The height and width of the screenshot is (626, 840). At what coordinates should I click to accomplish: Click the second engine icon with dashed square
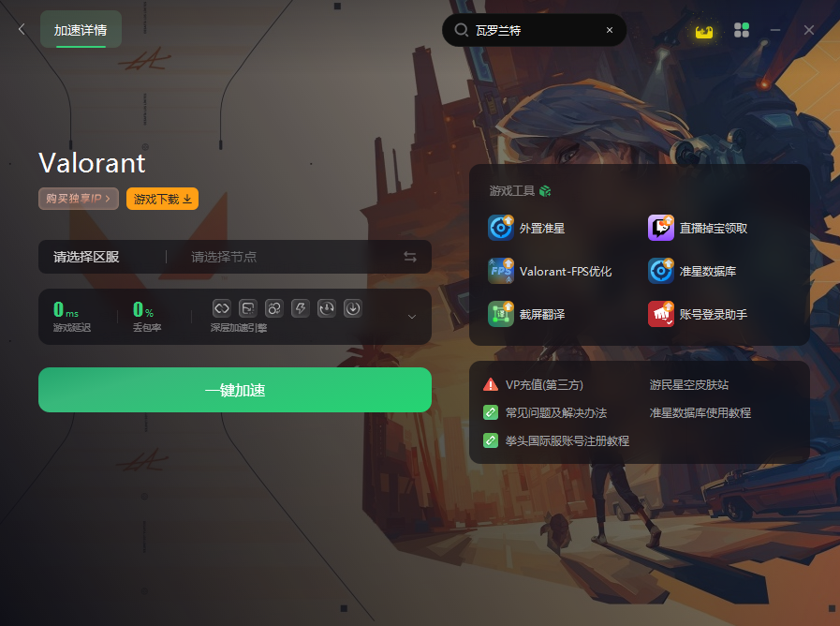pos(247,308)
